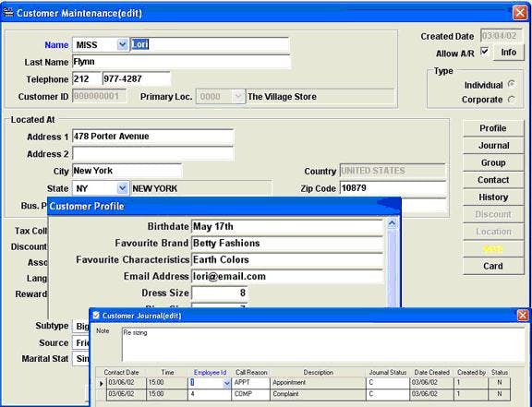Click the scroll up arrow in Customer Profile
Viewport: 532px width, 407px height.
[392, 222]
